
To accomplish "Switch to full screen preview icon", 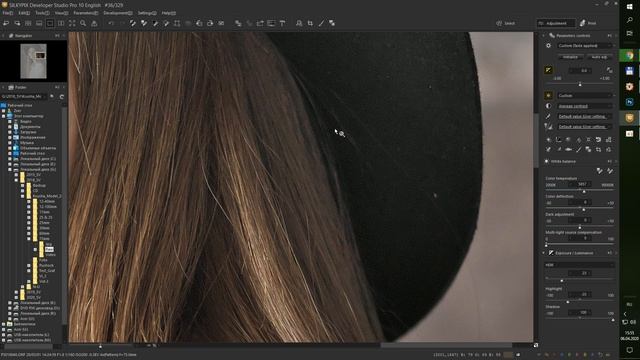I will point(72,23).
